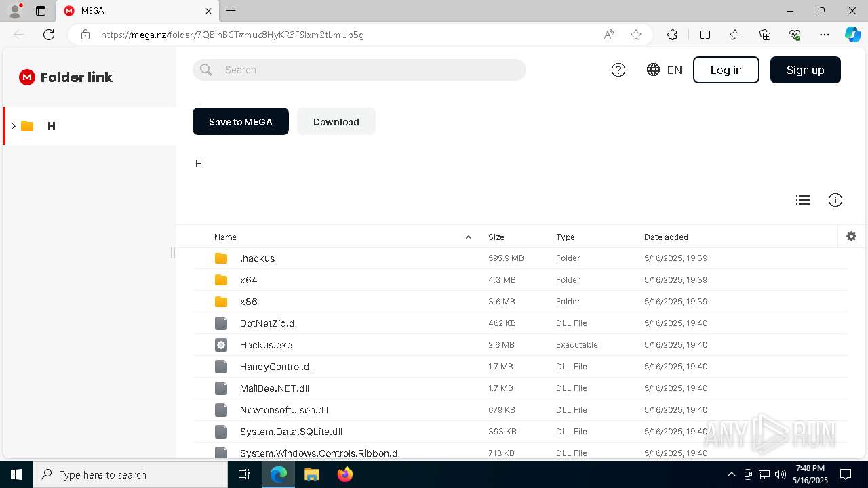The width and height of the screenshot is (868, 488).
Task: Open tab actions menu
Action: pos(41,11)
